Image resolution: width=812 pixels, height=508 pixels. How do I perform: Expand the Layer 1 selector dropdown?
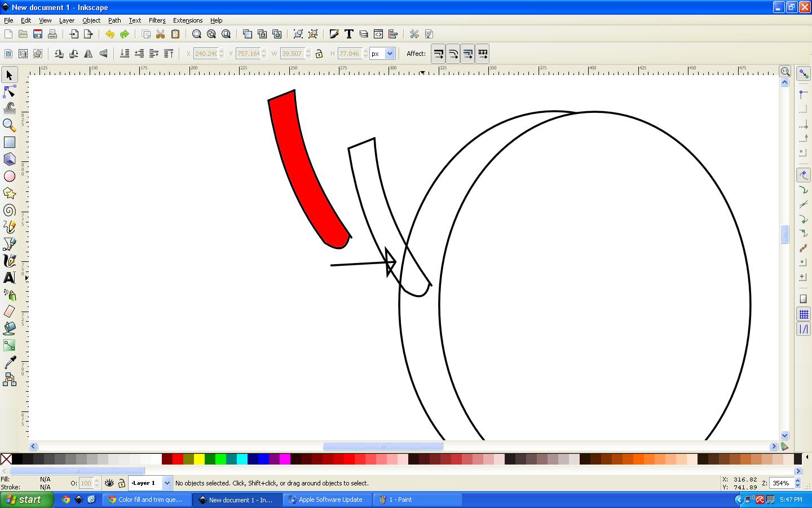[x=167, y=483]
